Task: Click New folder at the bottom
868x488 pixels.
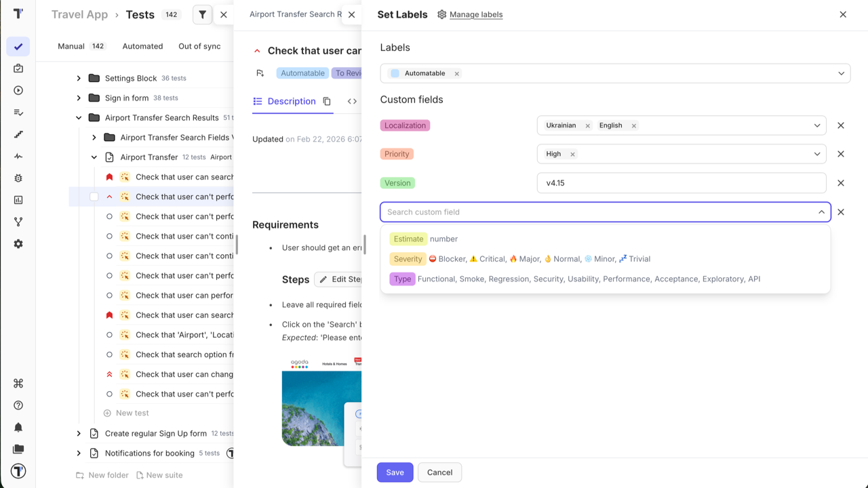Action: point(102,475)
